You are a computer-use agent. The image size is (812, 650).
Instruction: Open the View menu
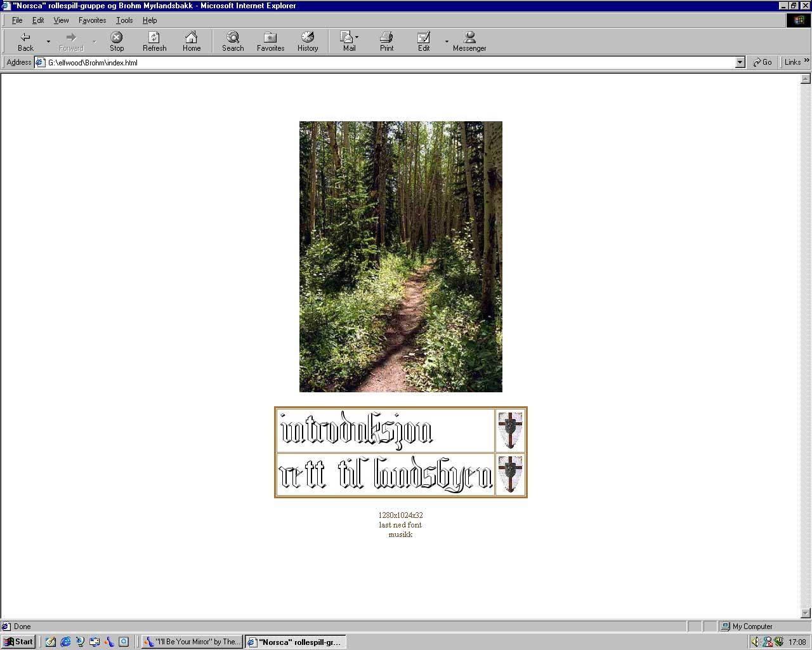61,20
